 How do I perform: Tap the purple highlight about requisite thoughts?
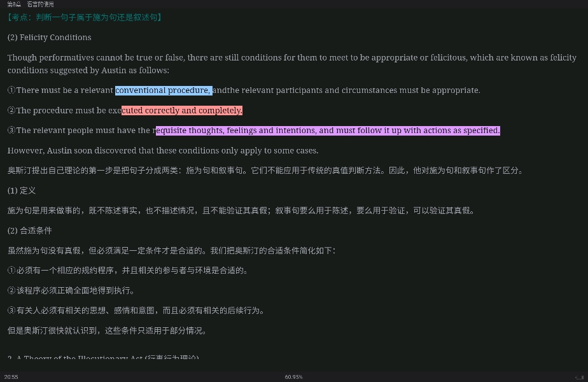(328, 131)
